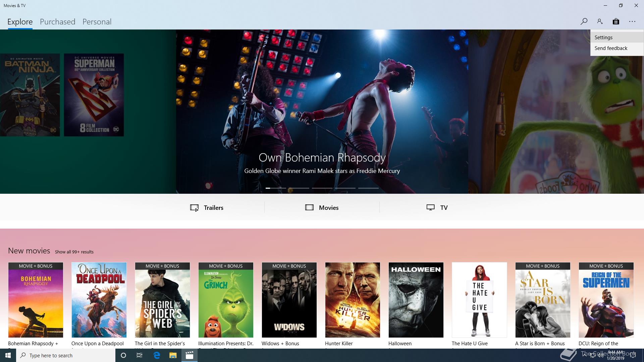Choose Send feedback in the overflow menu
This screenshot has height=362, width=644.
(617, 48)
